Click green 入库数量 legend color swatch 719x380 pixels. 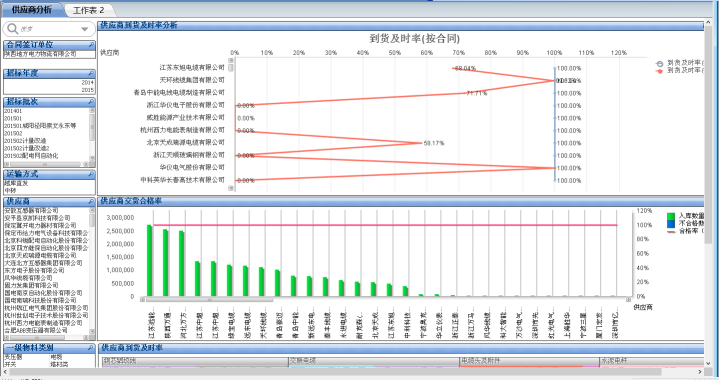click(671, 216)
